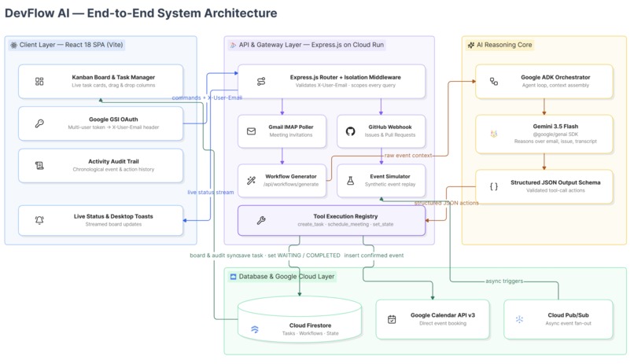Select the Kanban Board & Task Manager card
Image resolution: width=634 pixels, height=364 pixels.
pyautogui.click(x=101, y=81)
